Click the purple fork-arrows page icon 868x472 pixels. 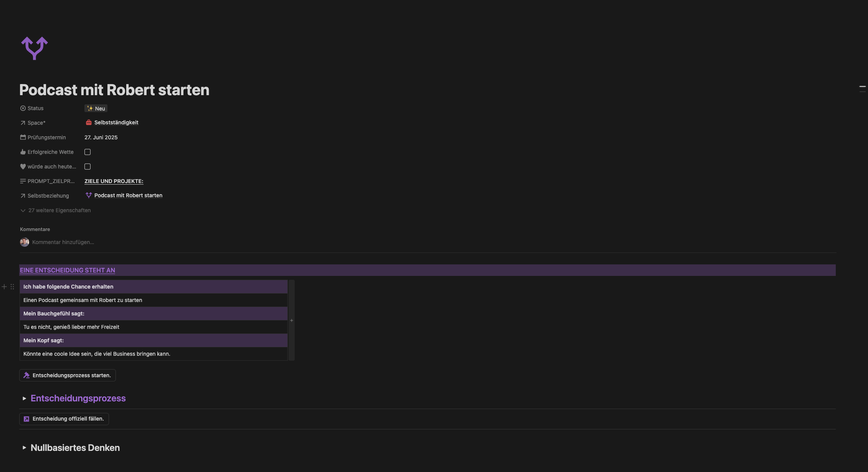[x=35, y=48]
